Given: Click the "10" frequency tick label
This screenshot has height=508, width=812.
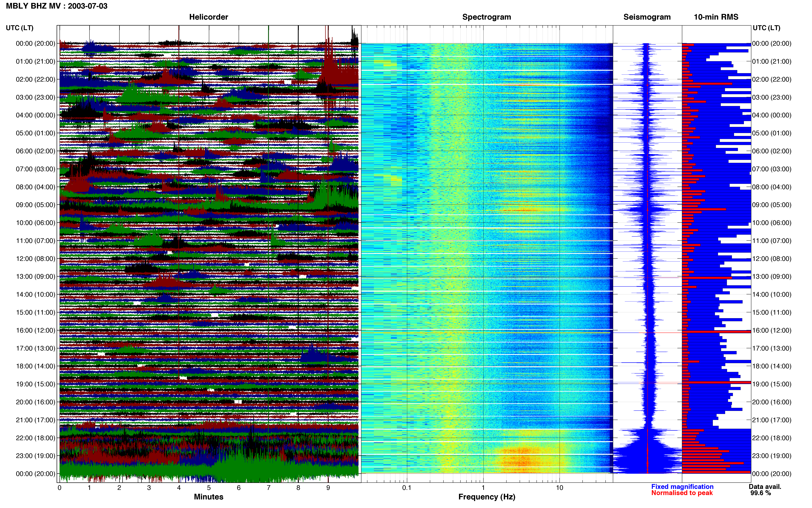Looking at the screenshot, I should tap(559, 487).
